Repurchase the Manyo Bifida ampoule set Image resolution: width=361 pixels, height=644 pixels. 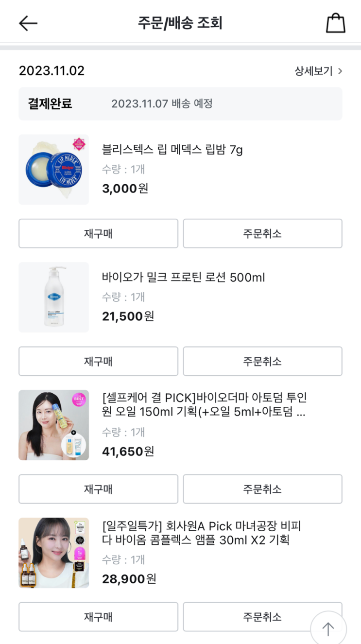pyautogui.click(x=98, y=617)
